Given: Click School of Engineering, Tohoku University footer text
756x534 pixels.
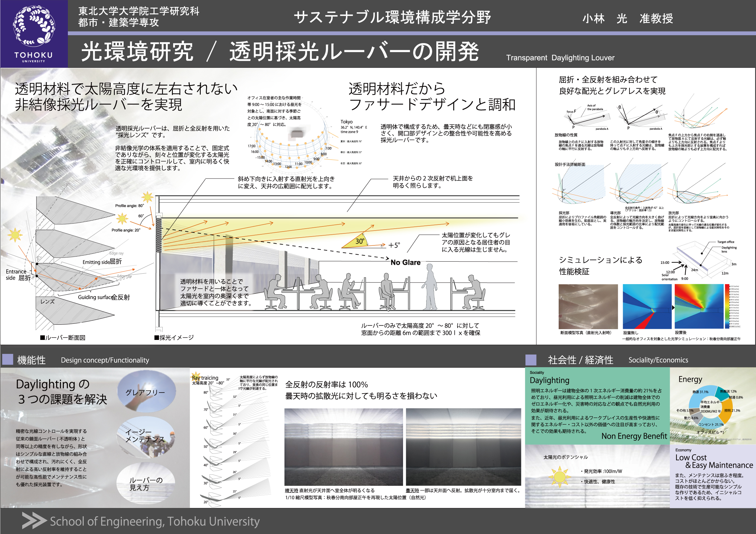Looking at the screenshot, I should click(x=155, y=521).
